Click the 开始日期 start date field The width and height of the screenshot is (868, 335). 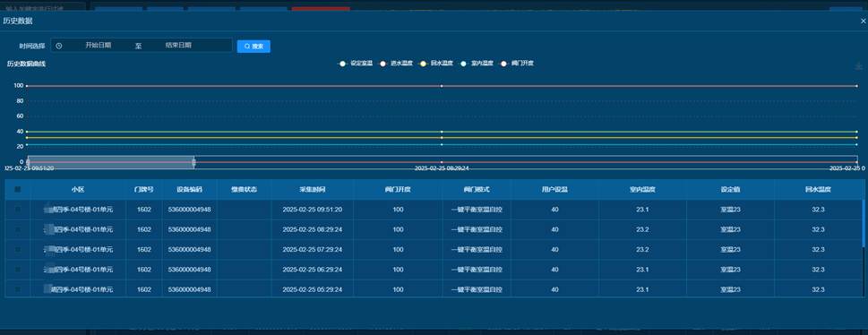point(98,46)
